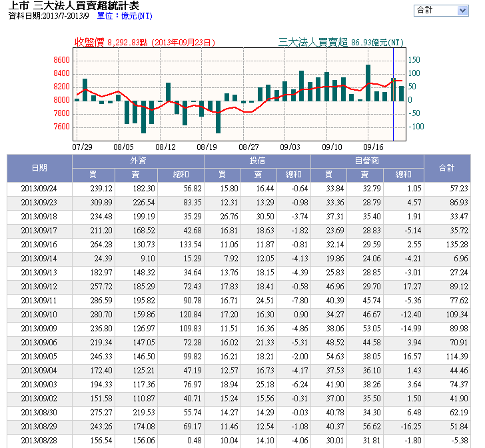This screenshot has height=448, width=485.
Task: Click the tallest bar near 09/16
Action: pos(368,83)
